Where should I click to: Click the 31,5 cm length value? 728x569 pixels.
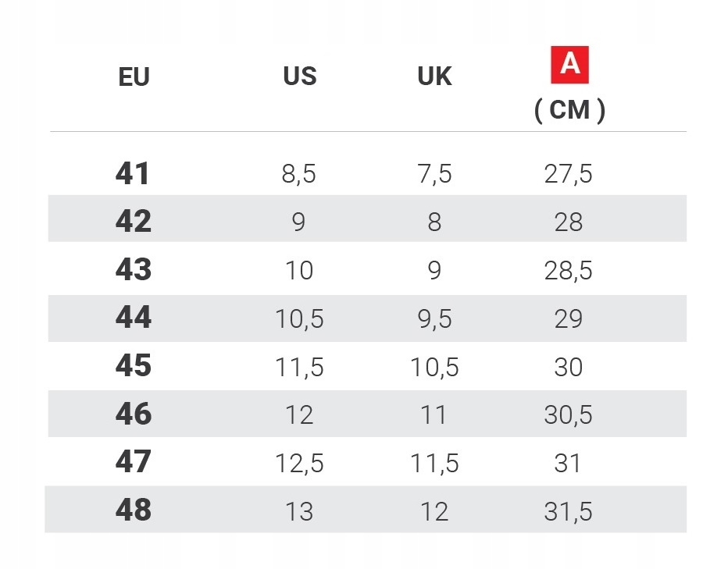tap(568, 511)
